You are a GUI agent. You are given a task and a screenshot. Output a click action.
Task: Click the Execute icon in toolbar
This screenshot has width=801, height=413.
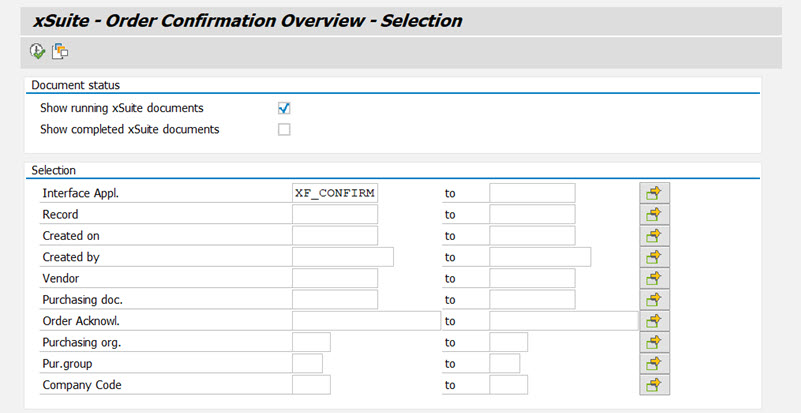[x=38, y=51]
